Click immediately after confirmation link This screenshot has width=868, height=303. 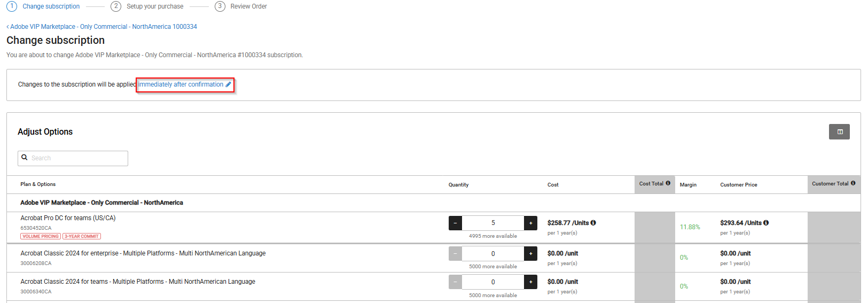181,84
